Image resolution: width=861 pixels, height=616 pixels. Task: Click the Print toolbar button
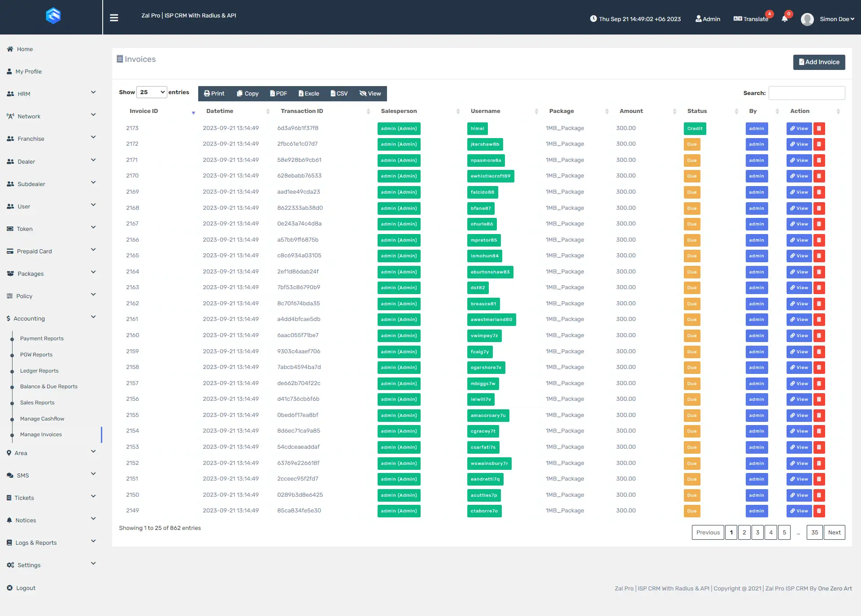click(214, 94)
